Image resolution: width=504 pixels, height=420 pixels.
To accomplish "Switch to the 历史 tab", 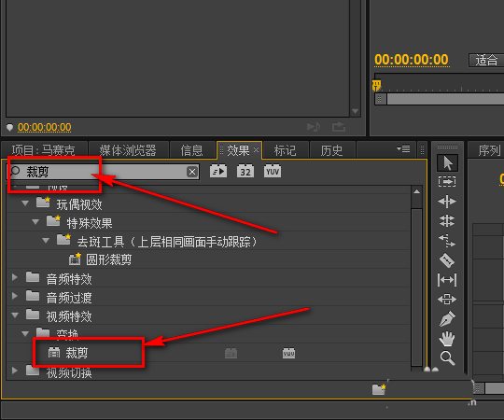I will [x=331, y=150].
